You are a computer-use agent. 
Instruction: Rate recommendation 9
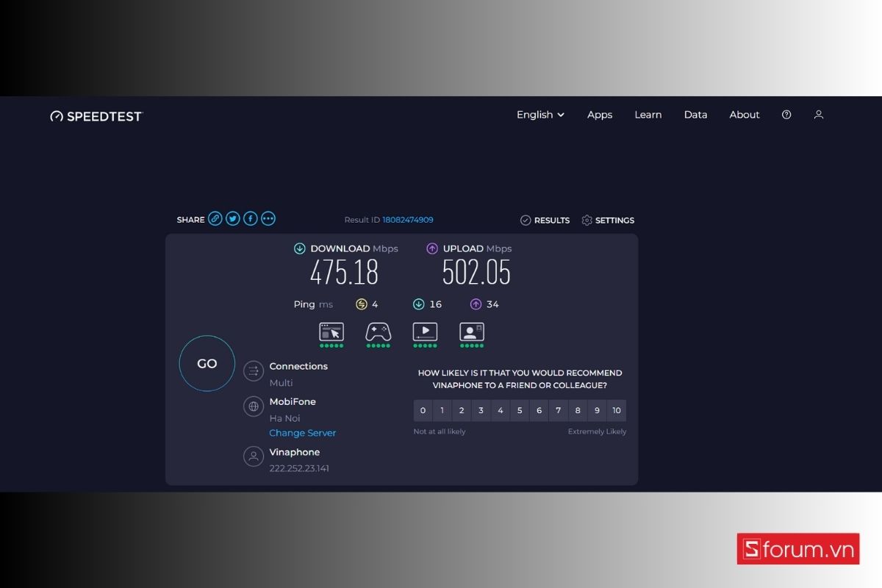click(598, 411)
